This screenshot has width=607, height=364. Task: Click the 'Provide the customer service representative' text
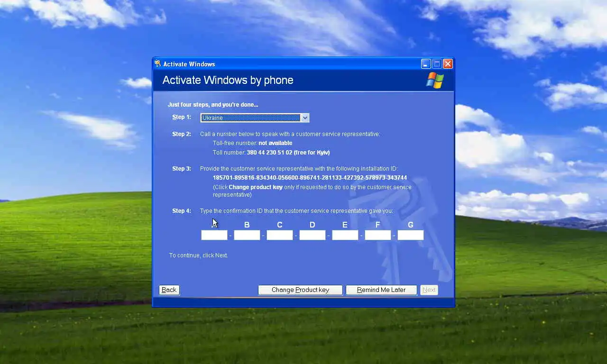299,169
